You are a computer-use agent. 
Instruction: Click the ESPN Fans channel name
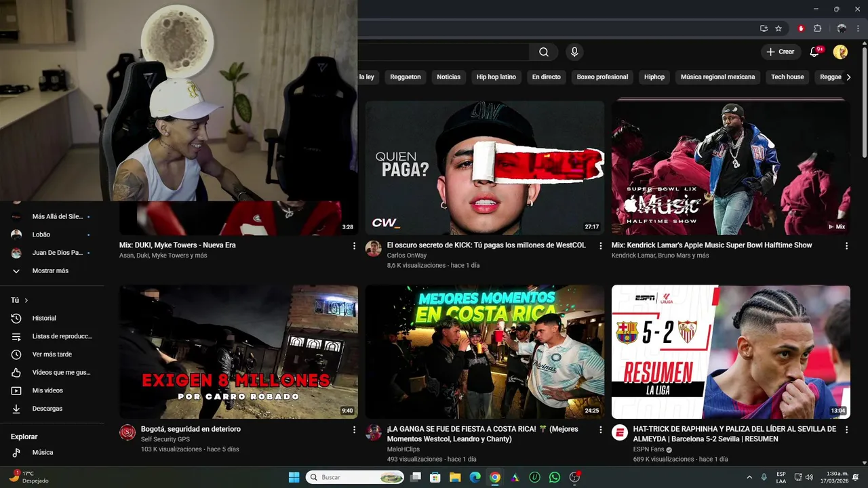click(648, 449)
